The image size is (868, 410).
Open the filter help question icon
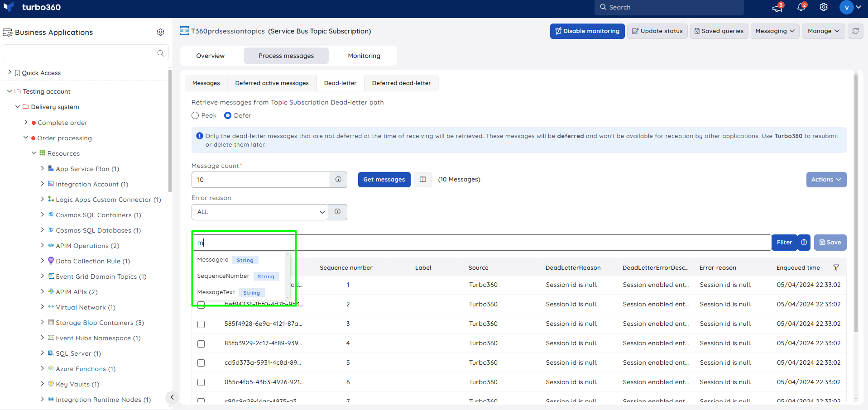point(804,243)
